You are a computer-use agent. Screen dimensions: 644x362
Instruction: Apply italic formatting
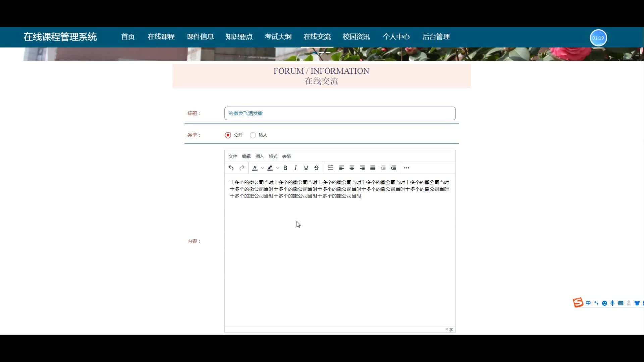(x=296, y=168)
